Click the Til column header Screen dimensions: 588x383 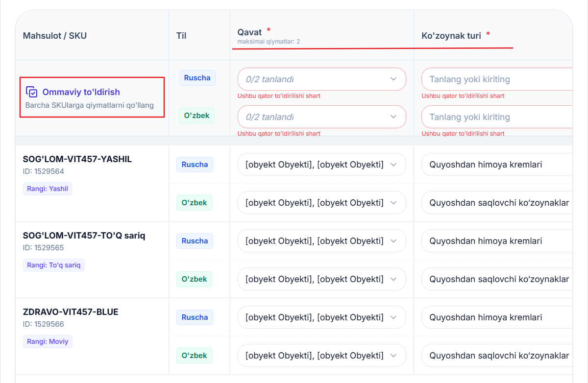tap(181, 35)
